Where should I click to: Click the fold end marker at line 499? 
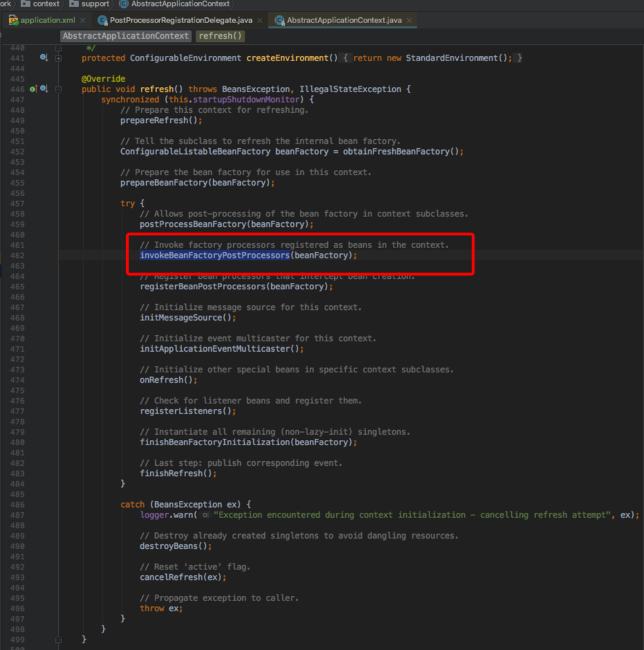[59, 640]
